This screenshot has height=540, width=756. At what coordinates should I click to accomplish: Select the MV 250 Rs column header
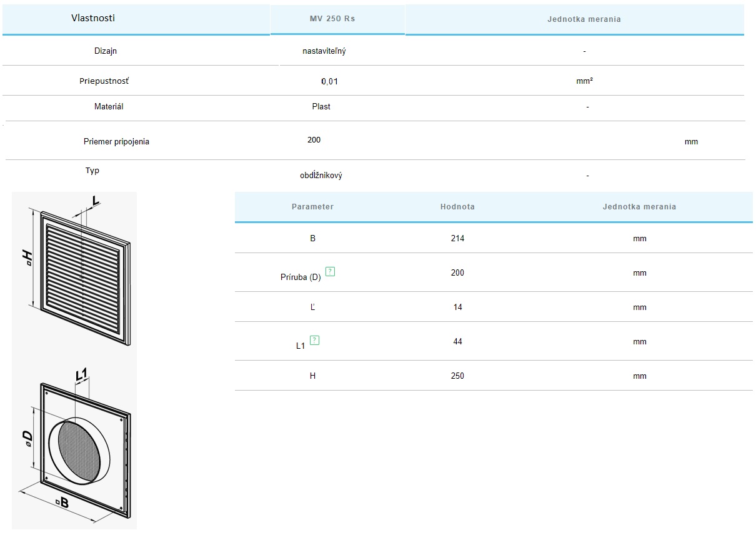332,19
